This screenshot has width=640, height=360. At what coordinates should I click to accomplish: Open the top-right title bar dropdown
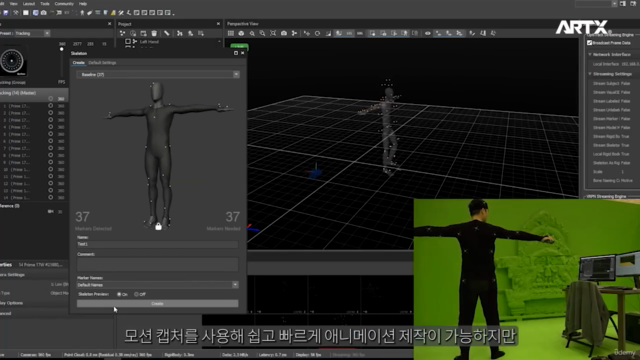pyautogui.click(x=614, y=4)
